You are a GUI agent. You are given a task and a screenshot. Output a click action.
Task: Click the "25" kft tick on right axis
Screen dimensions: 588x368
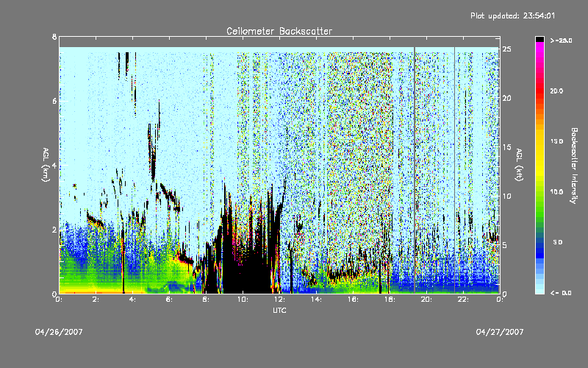(x=507, y=49)
